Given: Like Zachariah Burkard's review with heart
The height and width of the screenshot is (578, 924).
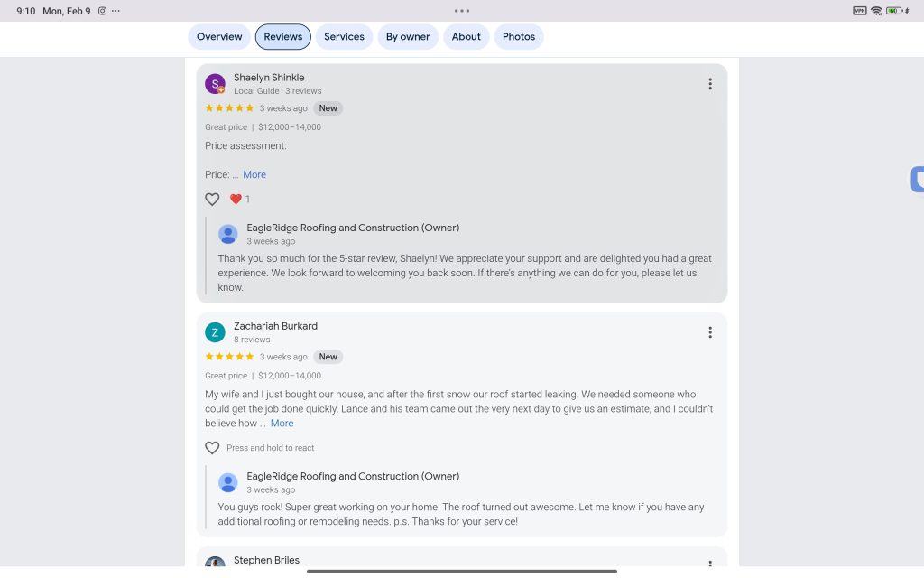Looking at the screenshot, I should point(212,448).
